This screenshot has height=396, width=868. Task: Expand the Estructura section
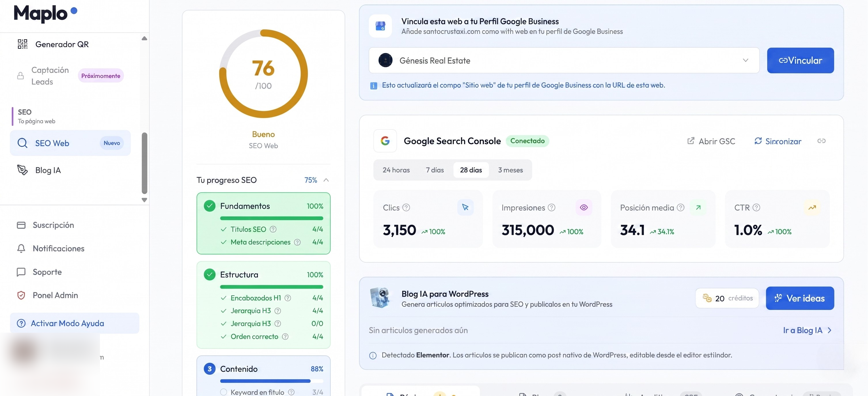(x=264, y=275)
